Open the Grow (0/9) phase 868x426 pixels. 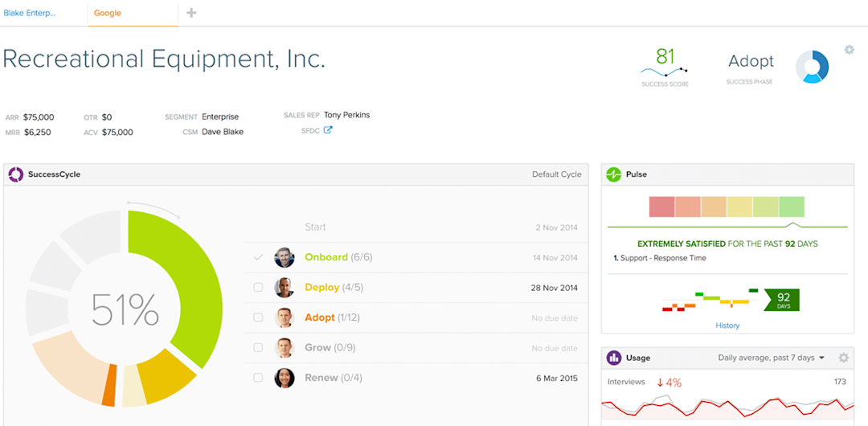click(331, 348)
